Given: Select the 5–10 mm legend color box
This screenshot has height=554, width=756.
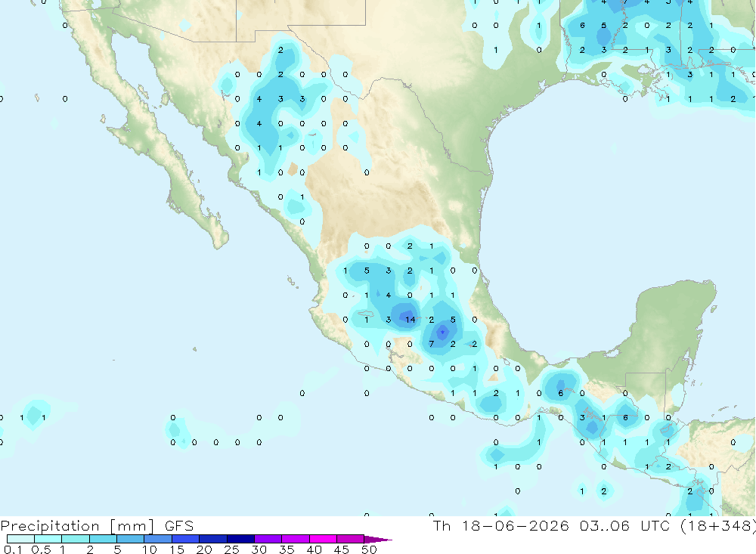Looking at the screenshot, I should pyautogui.click(x=131, y=539).
